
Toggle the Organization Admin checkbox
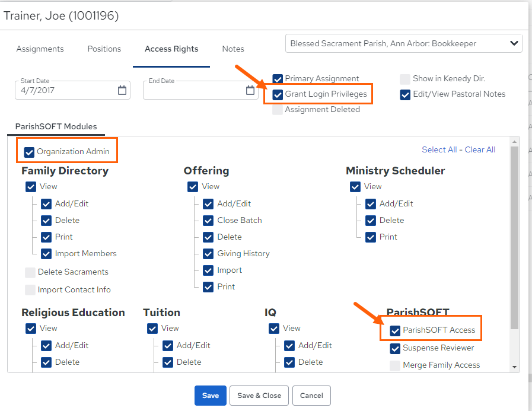29,152
